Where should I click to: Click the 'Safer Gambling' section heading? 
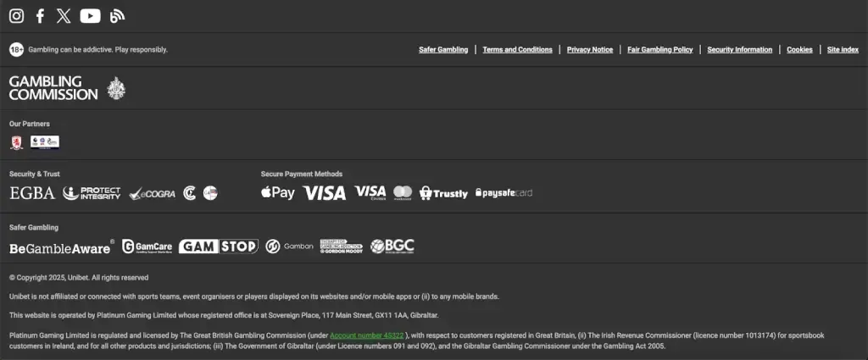(x=34, y=227)
